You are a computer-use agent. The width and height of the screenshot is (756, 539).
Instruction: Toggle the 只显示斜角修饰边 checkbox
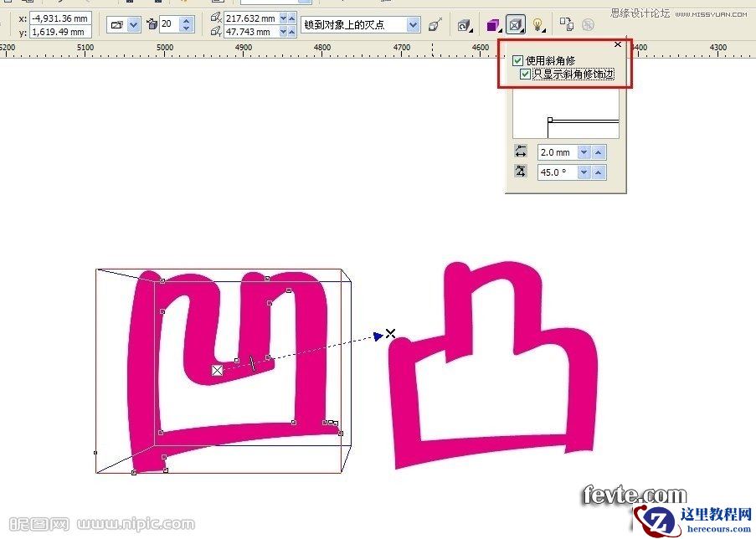(525, 73)
